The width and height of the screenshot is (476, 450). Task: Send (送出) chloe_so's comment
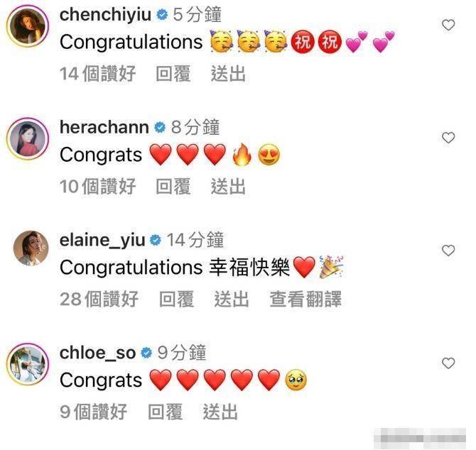[220, 412]
